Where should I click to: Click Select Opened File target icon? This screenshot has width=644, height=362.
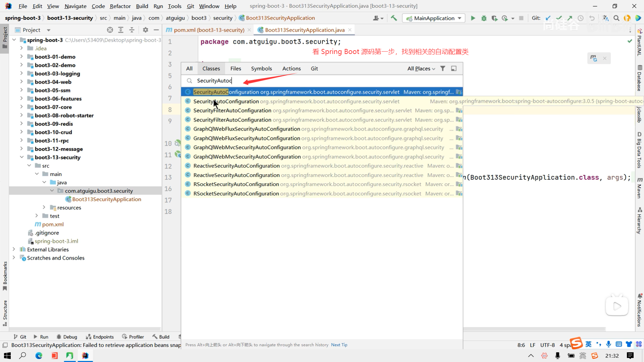pyautogui.click(x=110, y=30)
